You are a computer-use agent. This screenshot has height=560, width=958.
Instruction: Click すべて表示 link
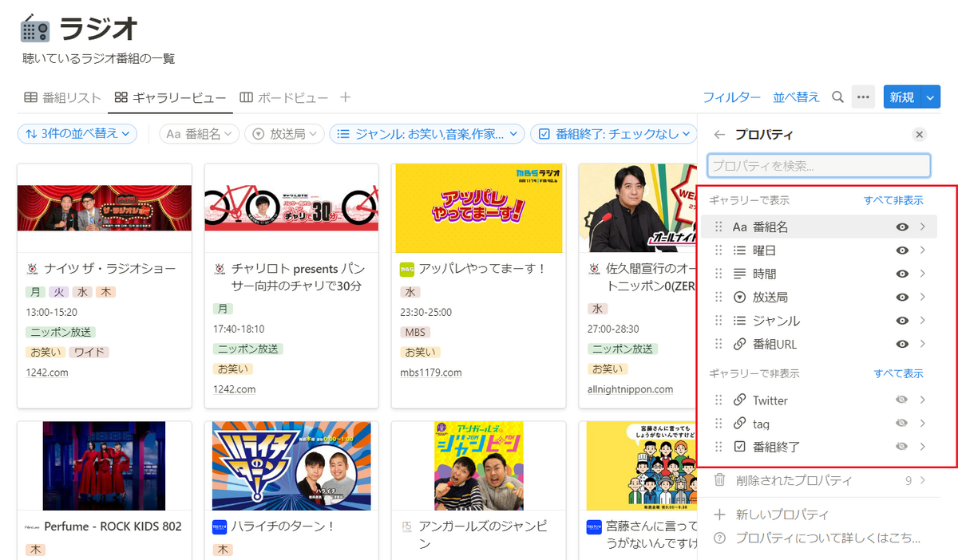pyautogui.click(x=898, y=373)
